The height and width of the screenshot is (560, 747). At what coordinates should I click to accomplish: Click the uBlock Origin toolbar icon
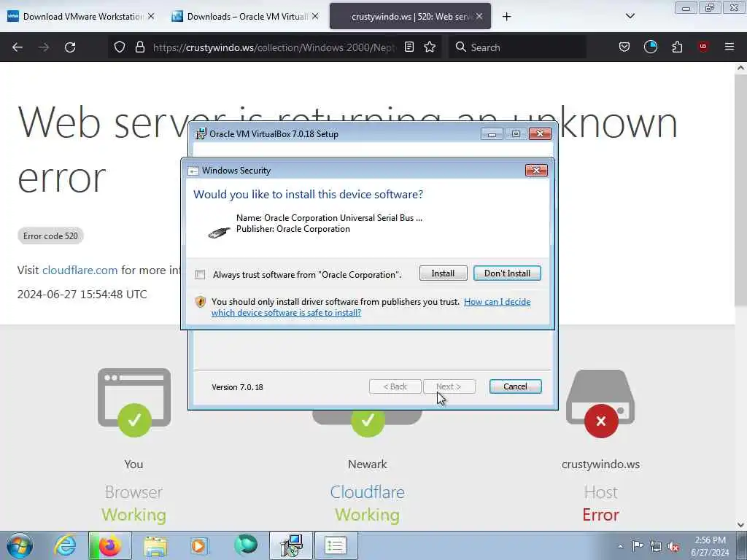(703, 47)
